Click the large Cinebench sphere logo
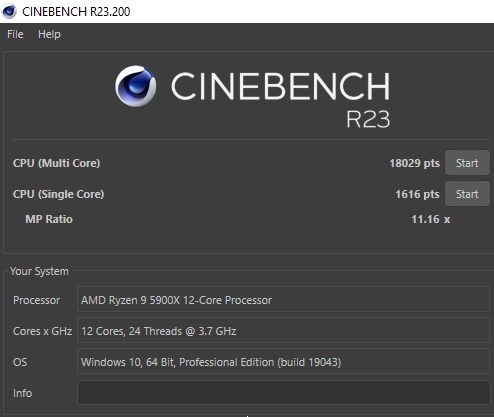 (136, 86)
